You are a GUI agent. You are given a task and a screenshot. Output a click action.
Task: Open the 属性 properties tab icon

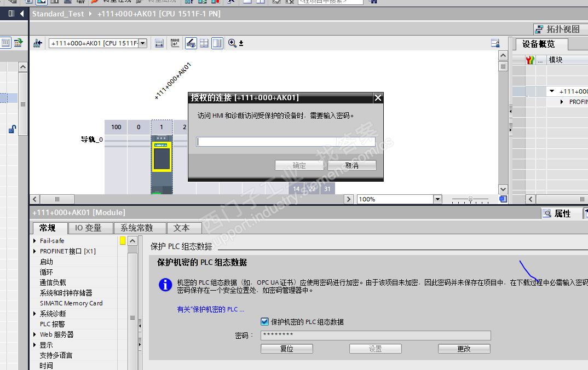[547, 213]
